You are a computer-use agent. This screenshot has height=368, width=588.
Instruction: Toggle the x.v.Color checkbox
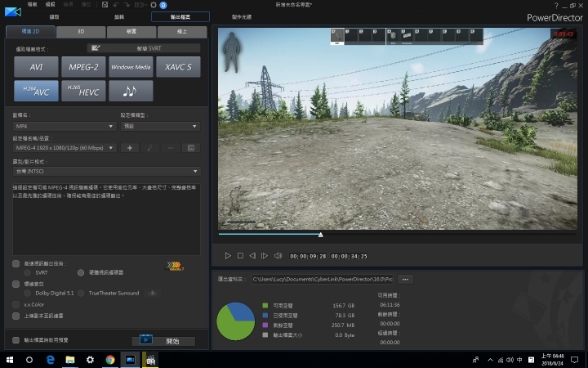point(16,304)
